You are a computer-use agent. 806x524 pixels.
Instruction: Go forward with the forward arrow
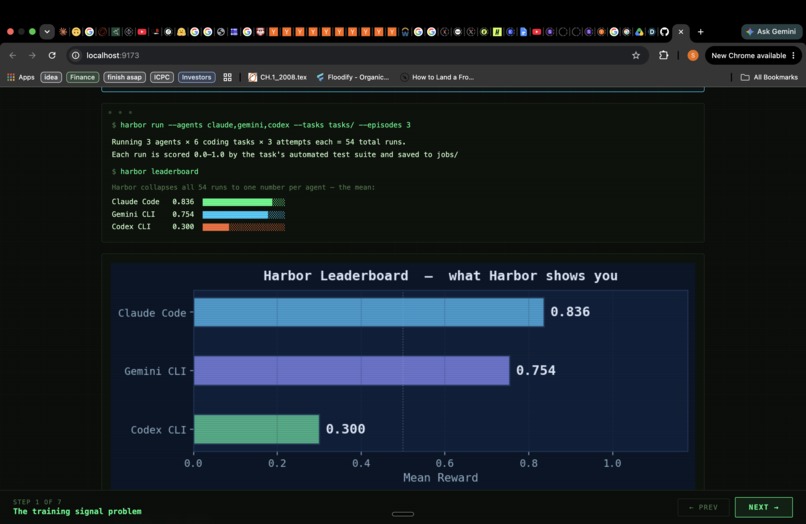(x=32, y=56)
